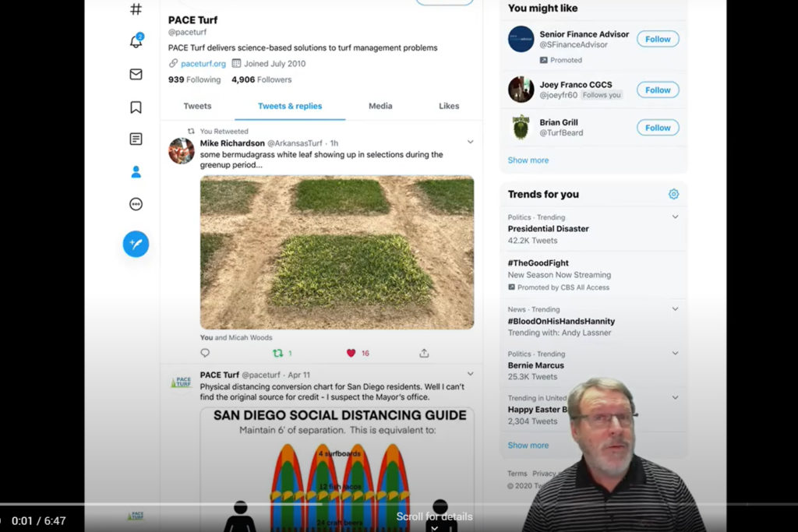Unlike Mike Richardson's tweet heart icon
The image size is (798, 532).
pos(351,353)
